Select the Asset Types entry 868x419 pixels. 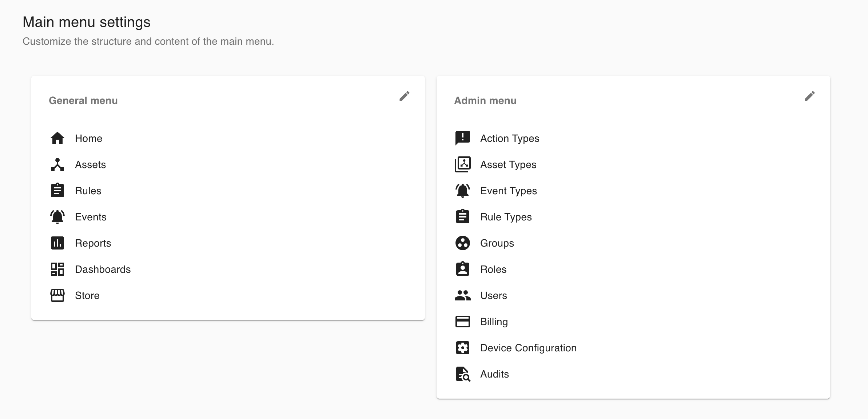(x=508, y=164)
